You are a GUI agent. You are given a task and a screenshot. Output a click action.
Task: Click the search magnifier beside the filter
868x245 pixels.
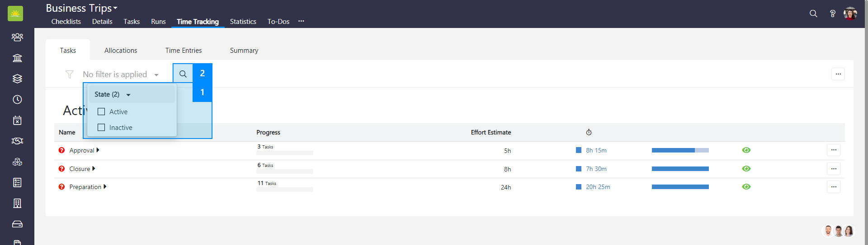(x=183, y=74)
